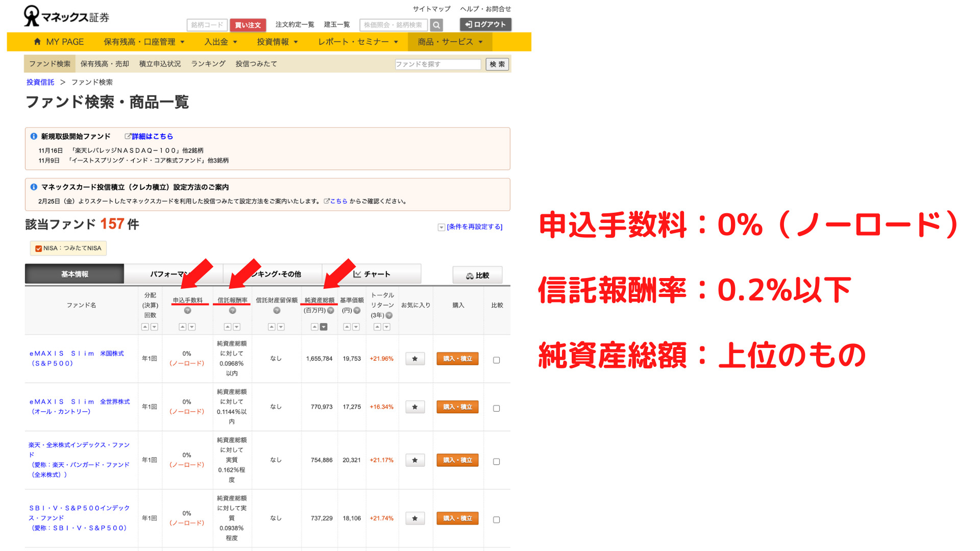
Task: Open help icon for 信託財産留保額 column
Action: [277, 310]
